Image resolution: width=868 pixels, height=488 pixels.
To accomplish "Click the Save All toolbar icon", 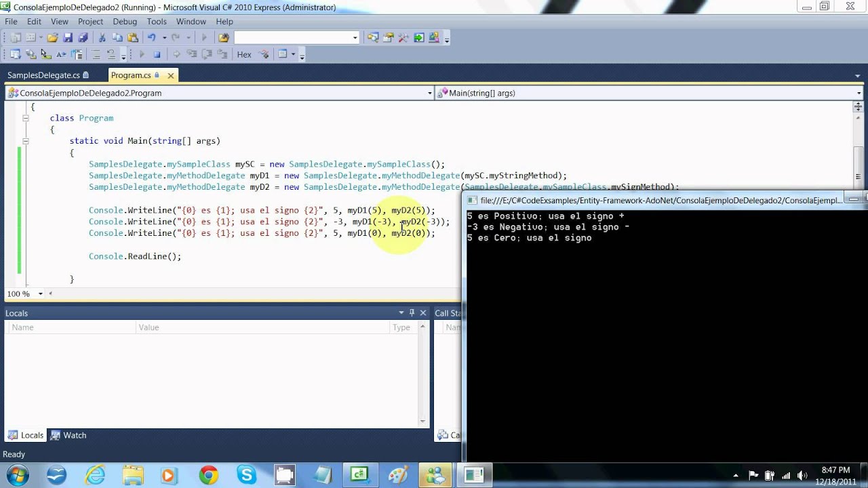I will click(x=82, y=38).
